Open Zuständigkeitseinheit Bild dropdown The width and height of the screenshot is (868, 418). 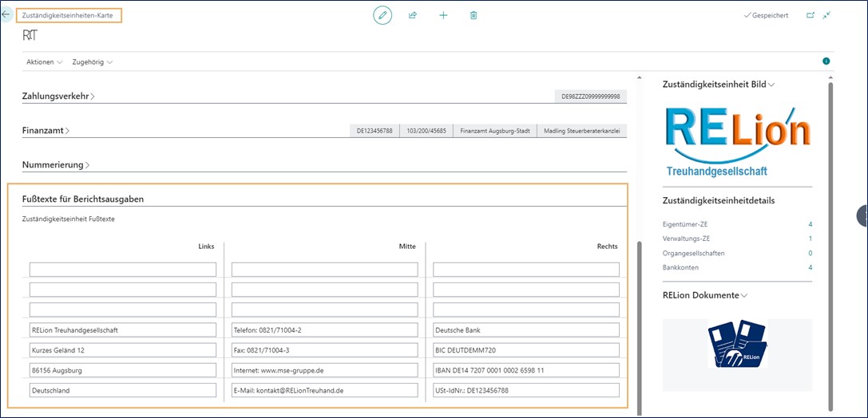click(x=719, y=85)
